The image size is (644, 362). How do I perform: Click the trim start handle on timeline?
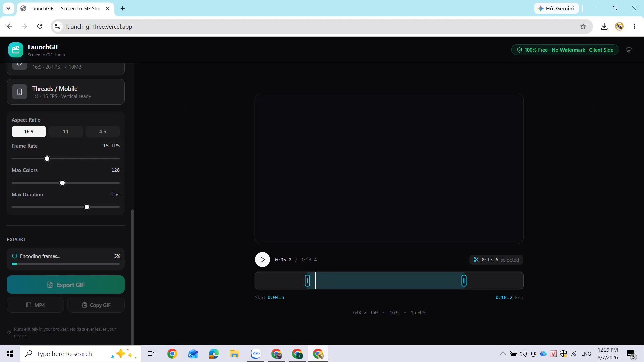tap(307, 281)
